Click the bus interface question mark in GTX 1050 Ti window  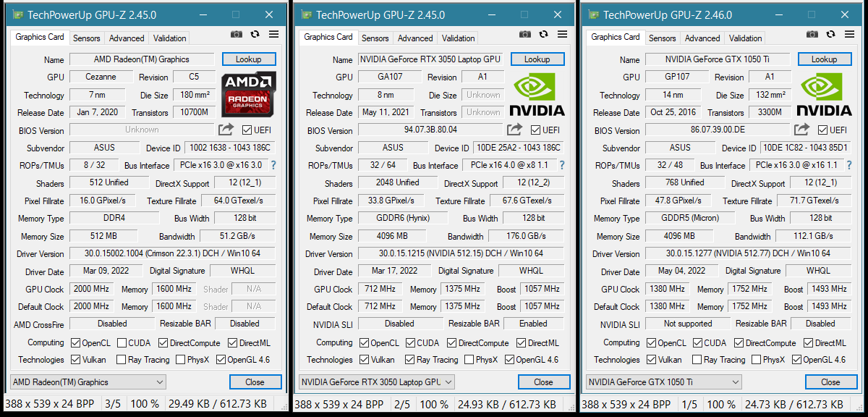(x=849, y=165)
